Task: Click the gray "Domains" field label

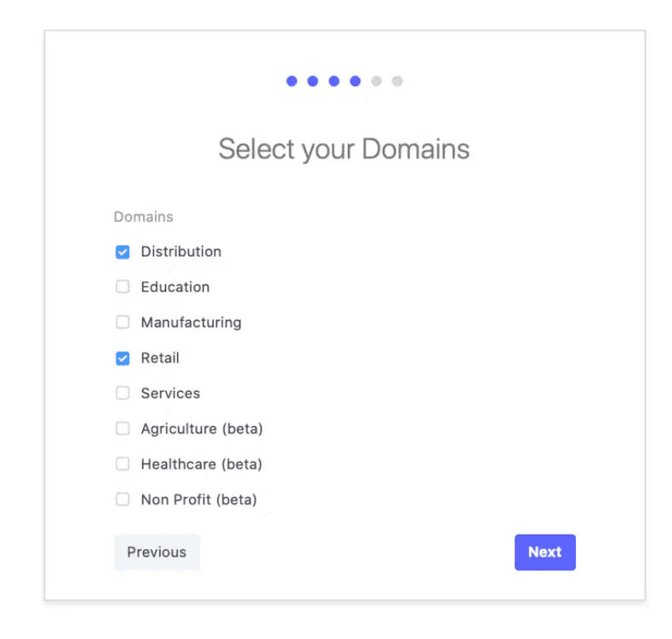Action: (x=144, y=217)
